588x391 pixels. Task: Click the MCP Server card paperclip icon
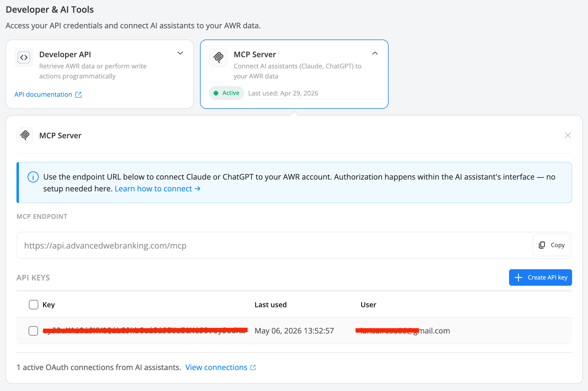coord(218,57)
